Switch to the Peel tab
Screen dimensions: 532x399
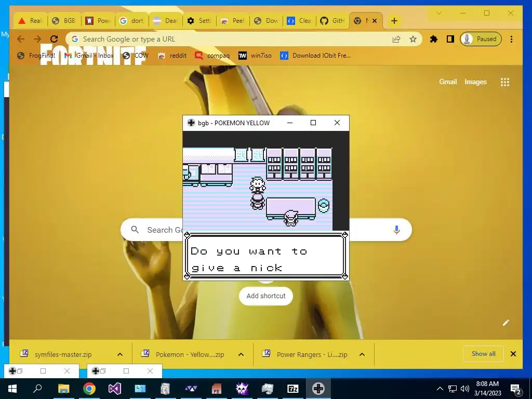click(x=233, y=21)
